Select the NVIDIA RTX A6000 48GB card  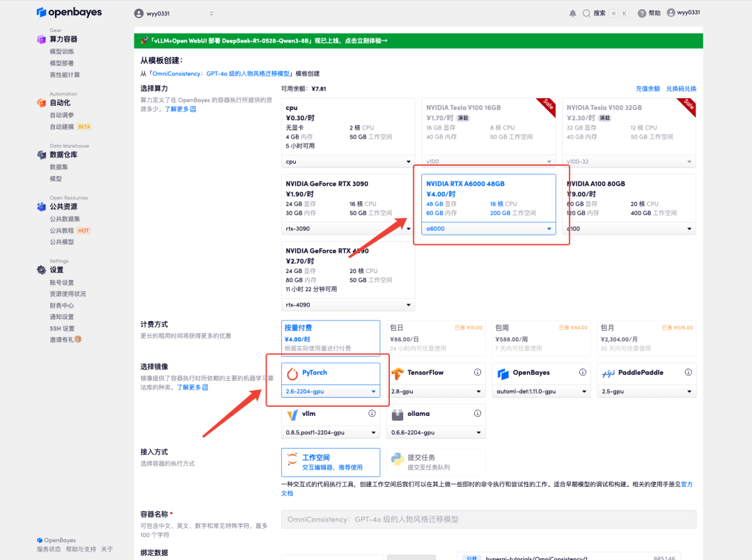click(x=489, y=204)
